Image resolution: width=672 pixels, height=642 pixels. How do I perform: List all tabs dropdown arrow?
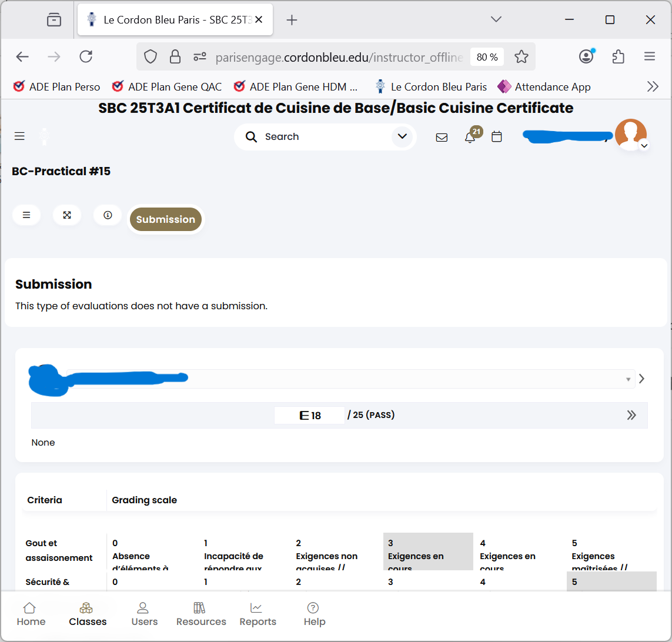[x=496, y=19]
